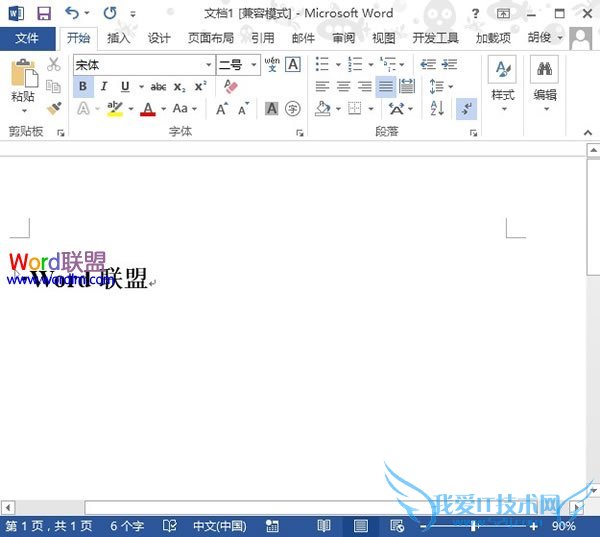
Task: Switch to the 页面布局 Page Layout tab
Action: click(x=211, y=38)
